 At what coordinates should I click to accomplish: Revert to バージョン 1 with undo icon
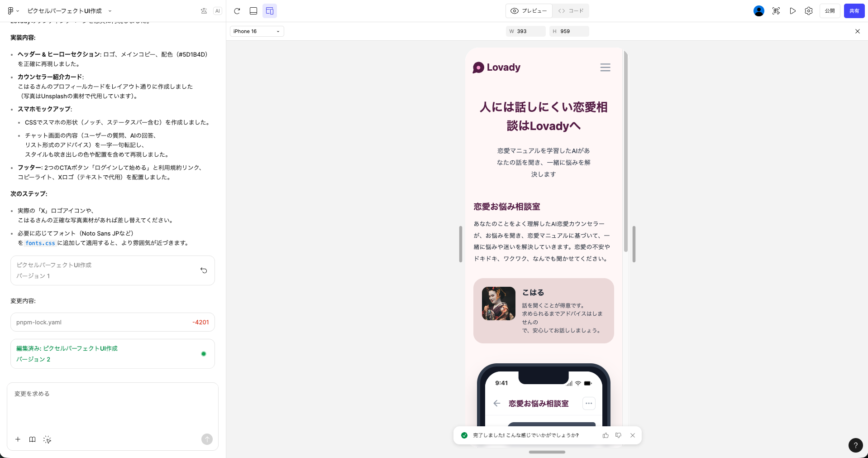[204, 270]
